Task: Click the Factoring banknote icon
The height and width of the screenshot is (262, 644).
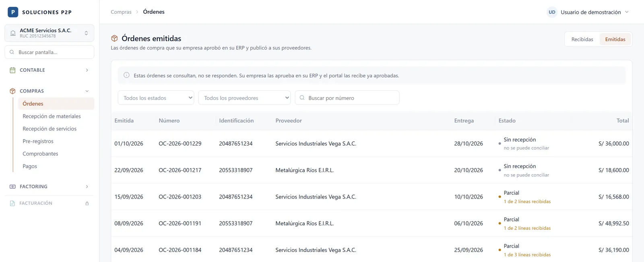Action: [x=12, y=187]
